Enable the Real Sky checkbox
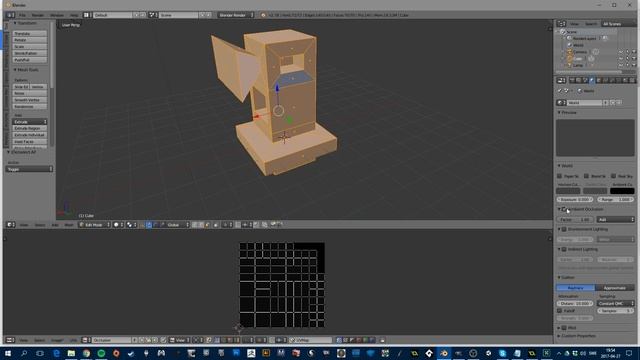 613,176
